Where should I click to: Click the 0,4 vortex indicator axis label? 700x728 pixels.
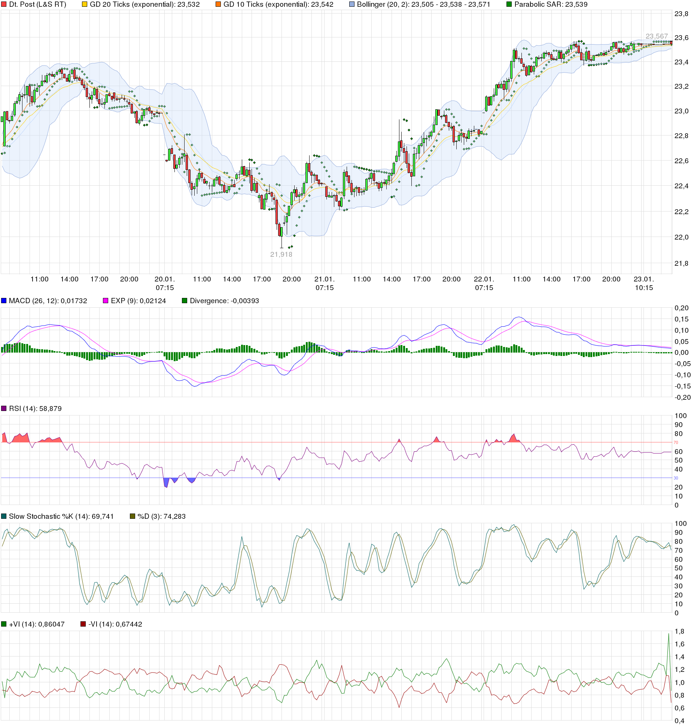click(679, 721)
